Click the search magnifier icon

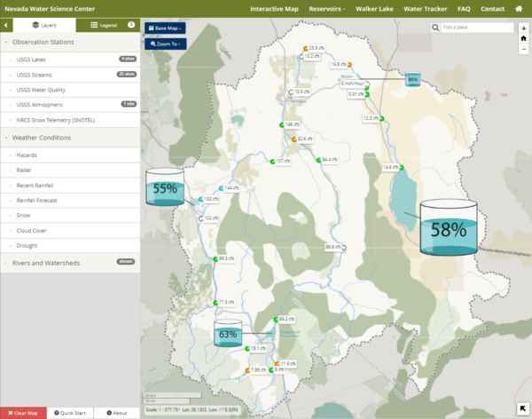[435, 28]
